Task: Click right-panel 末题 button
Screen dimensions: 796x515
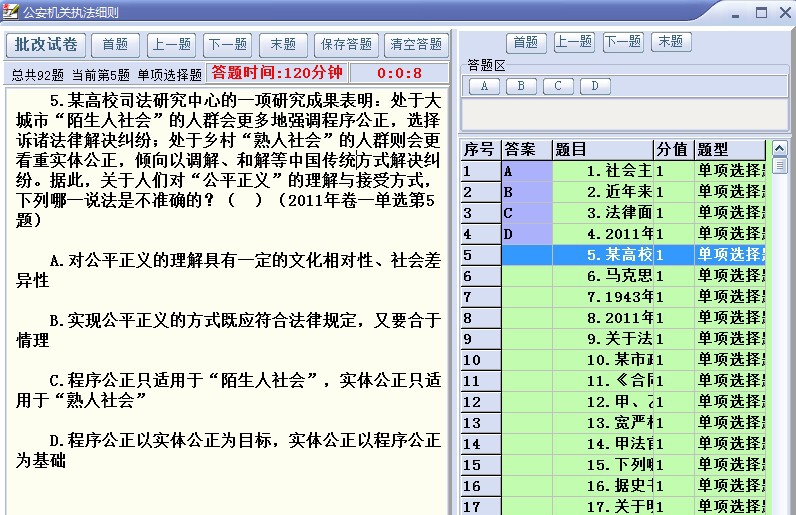Action: [x=671, y=42]
